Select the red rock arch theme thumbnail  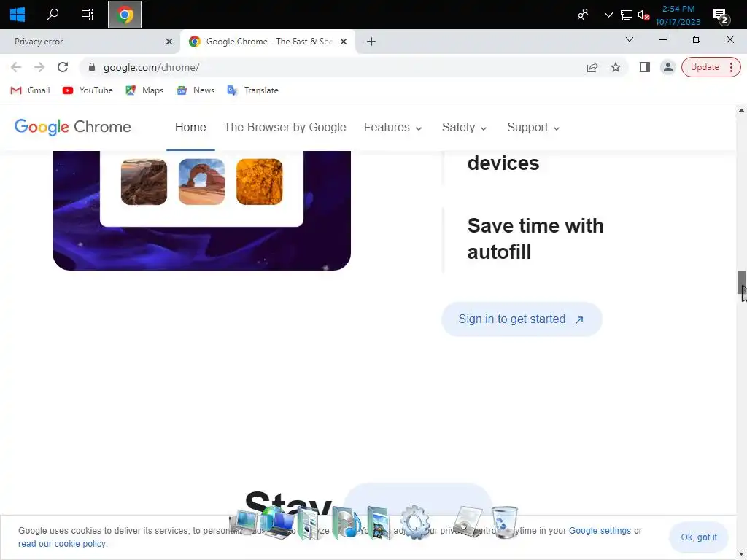[201, 182]
